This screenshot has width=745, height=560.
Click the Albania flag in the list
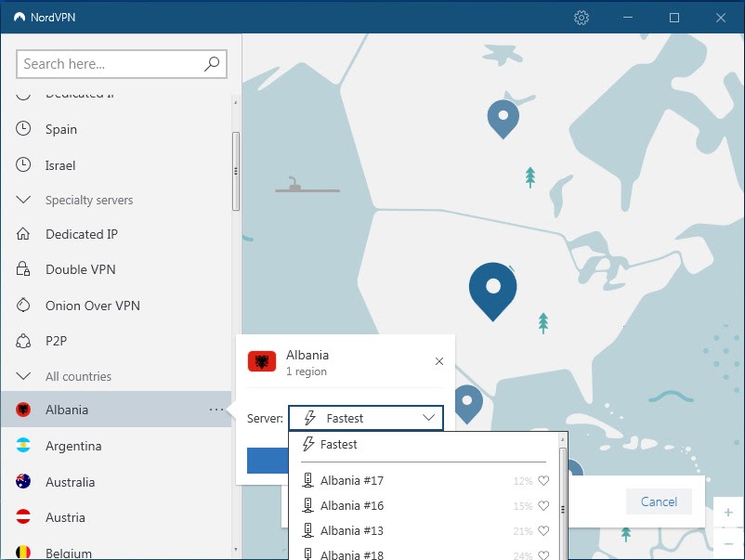pyautogui.click(x=23, y=410)
